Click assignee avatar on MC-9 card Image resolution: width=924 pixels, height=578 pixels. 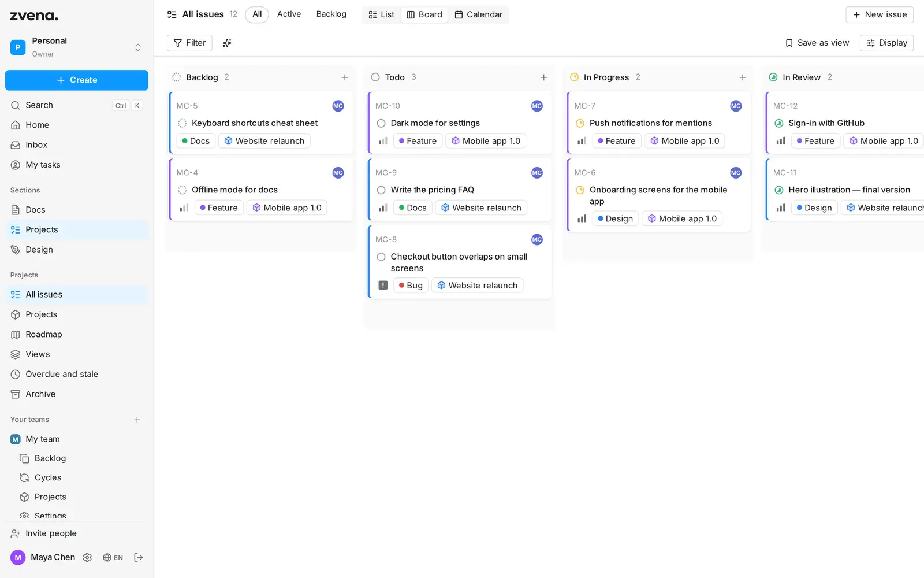pos(537,173)
